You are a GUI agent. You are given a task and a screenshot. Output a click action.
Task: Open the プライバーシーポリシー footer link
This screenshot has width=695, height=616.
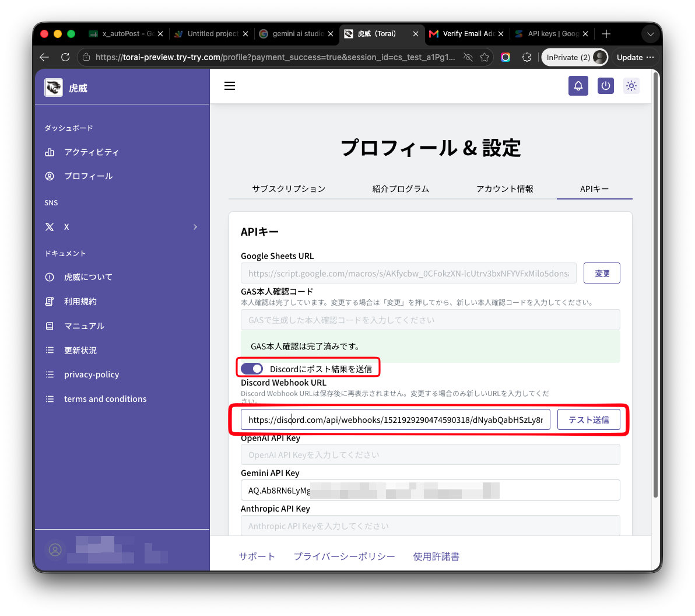pos(344,556)
